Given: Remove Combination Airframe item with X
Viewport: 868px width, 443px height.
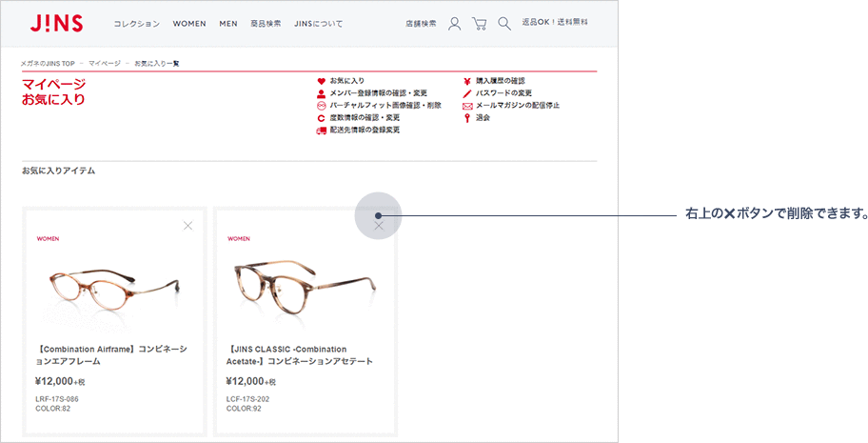Looking at the screenshot, I should pyautogui.click(x=188, y=226).
